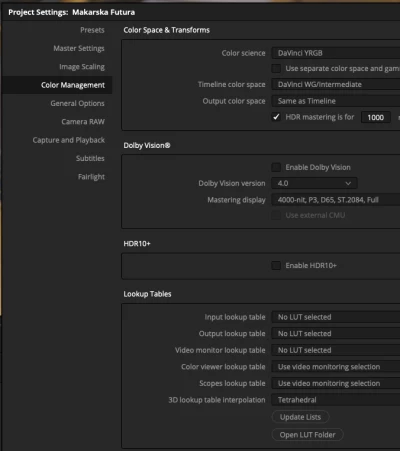Open Fairlight settings page

[91, 177]
